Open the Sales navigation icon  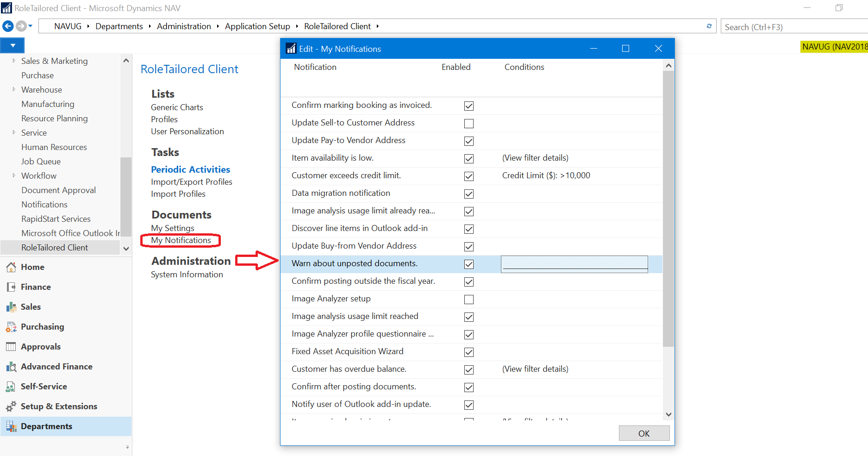(x=11, y=307)
